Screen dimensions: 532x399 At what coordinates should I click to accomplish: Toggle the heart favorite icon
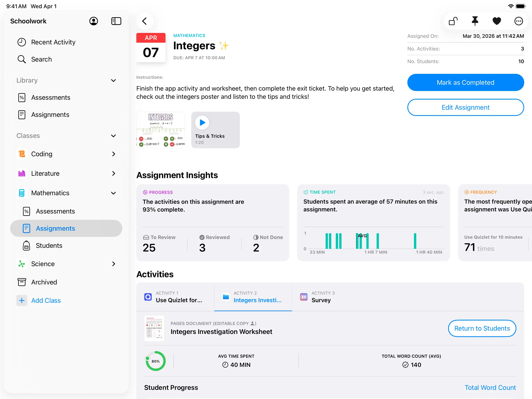[497, 21]
